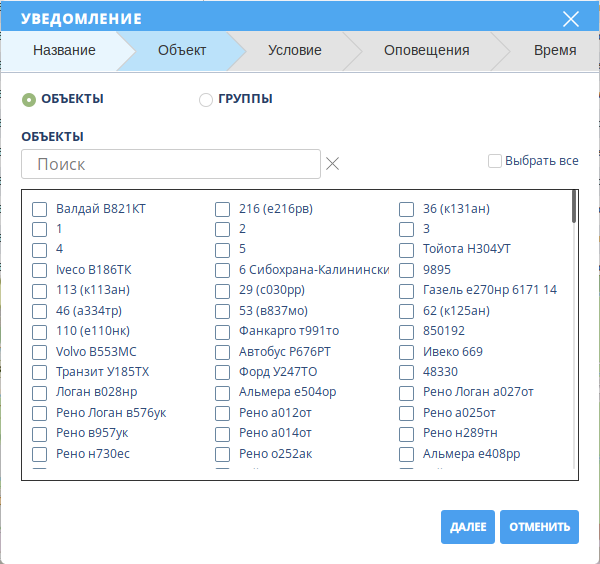Image resolution: width=600 pixels, height=564 pixels.
Task: Switch to the Оповещения step tab
Action: (425, 50)
